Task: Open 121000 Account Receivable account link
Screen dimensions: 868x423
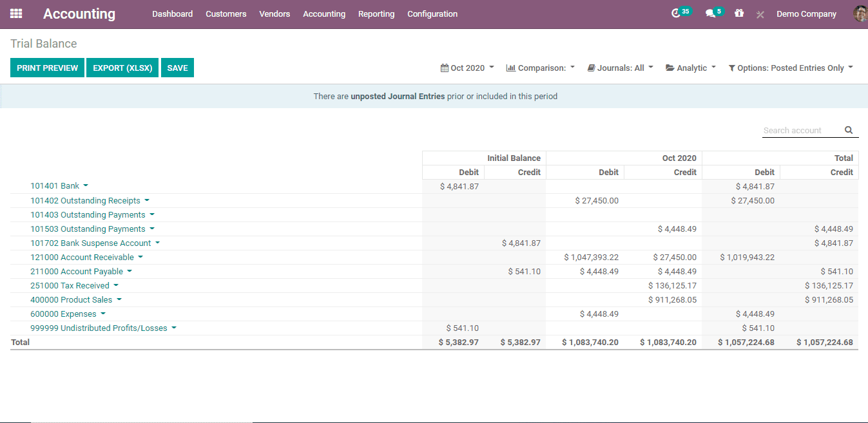Action: [82, 258]
